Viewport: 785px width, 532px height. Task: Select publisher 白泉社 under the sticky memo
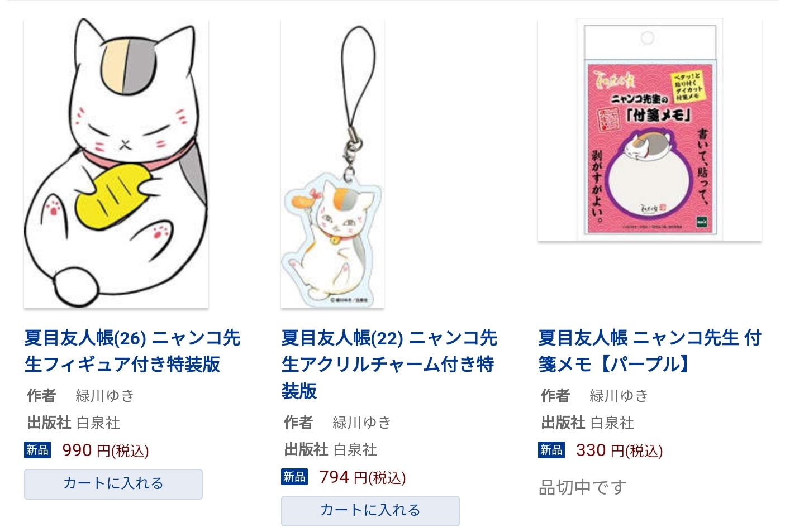pos(612,423)
